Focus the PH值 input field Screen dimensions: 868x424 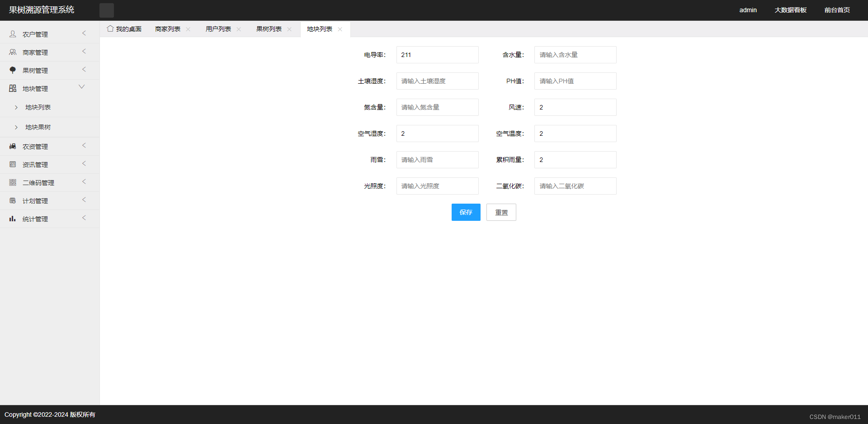tap(576, 81)
